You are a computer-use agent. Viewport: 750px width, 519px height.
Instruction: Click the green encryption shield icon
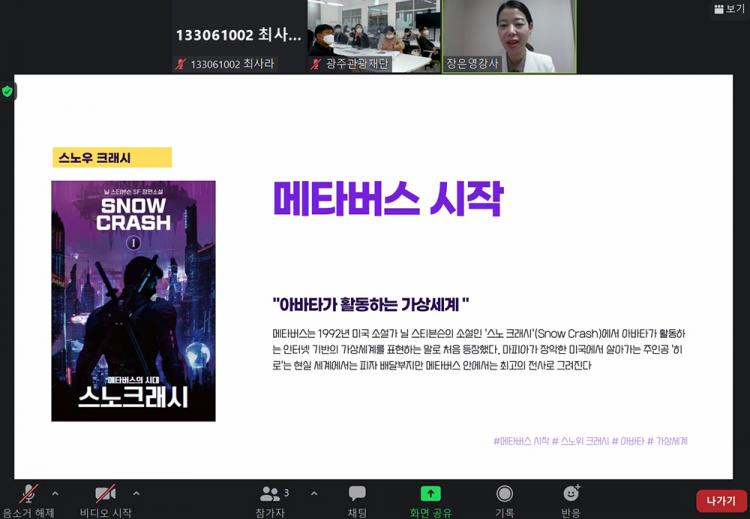point(8,91)
